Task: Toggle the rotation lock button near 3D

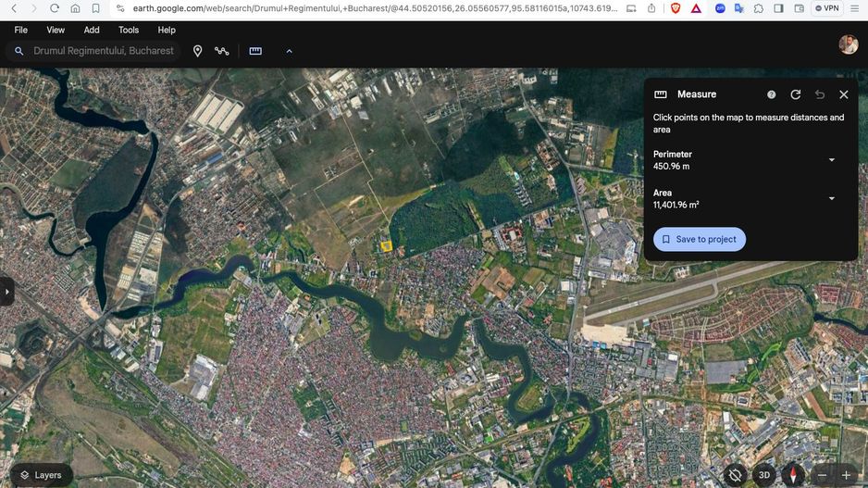Action: [735, 475]
